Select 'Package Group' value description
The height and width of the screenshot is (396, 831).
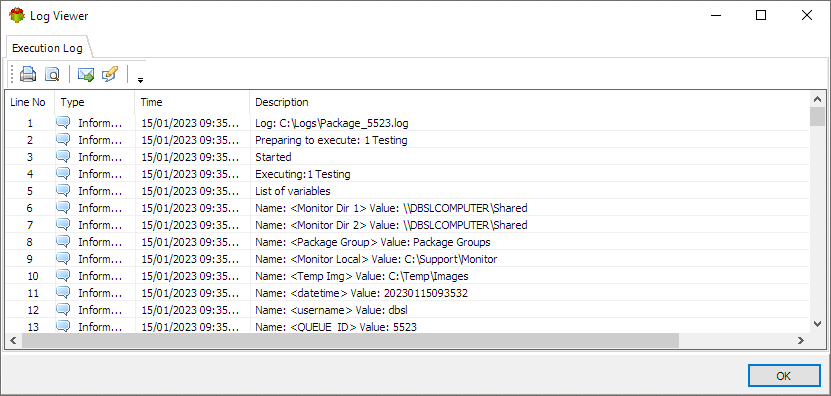(373, 242)
